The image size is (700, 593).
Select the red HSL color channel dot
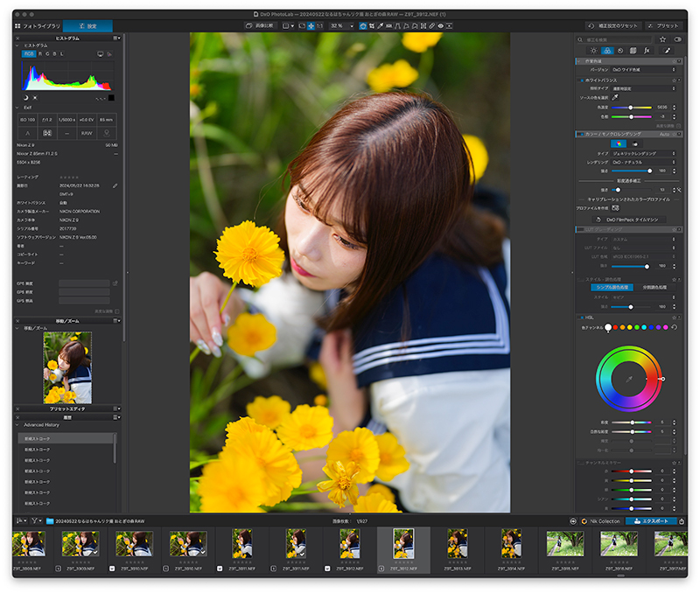pos(615,327)
